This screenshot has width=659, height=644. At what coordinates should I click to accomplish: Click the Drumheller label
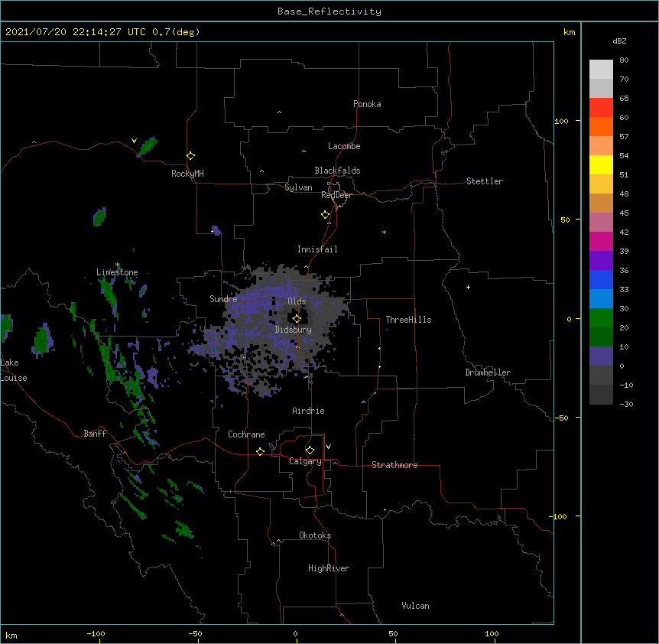coord(488,372)
